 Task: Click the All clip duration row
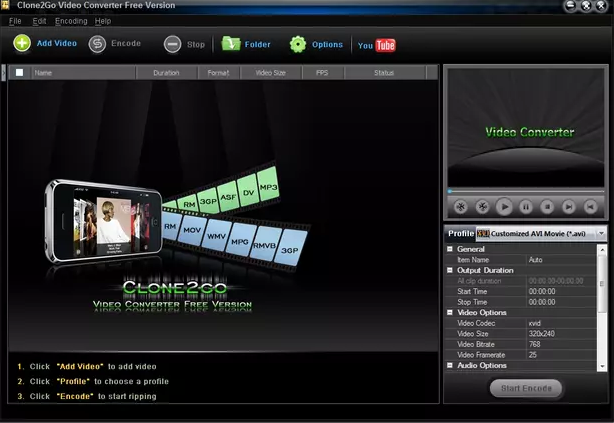click(x=521, y=281)
